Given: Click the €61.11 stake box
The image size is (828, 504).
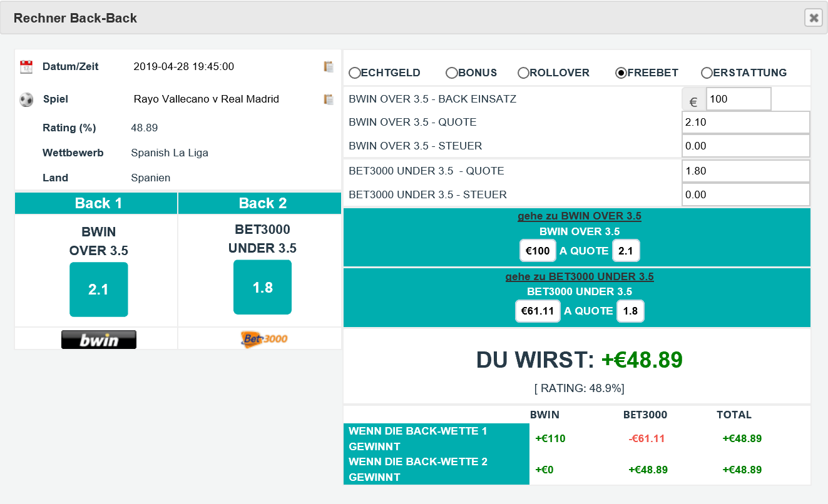Looking at the screenshot, I should (x=538, y=311).
